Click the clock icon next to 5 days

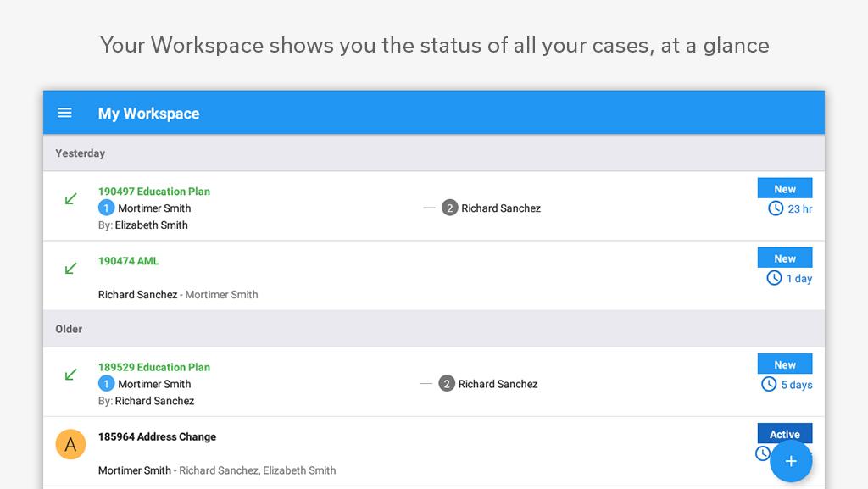[769, 384]
